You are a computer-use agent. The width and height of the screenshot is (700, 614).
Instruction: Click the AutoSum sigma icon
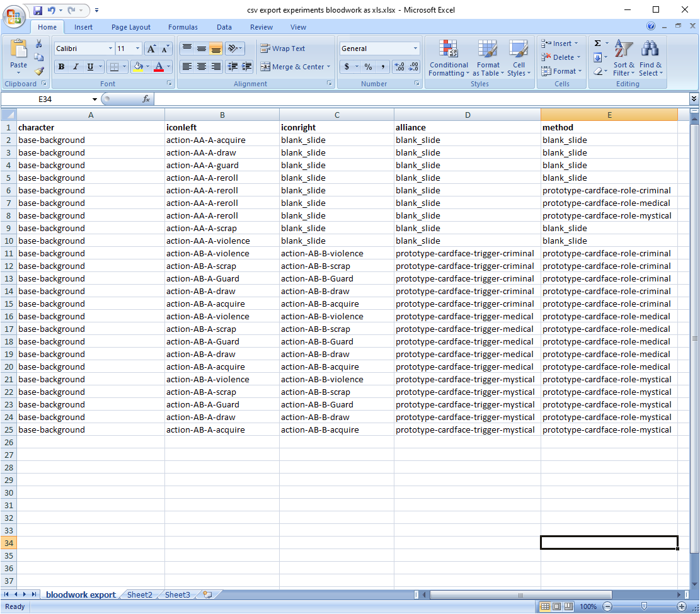[x=598, y=43]
